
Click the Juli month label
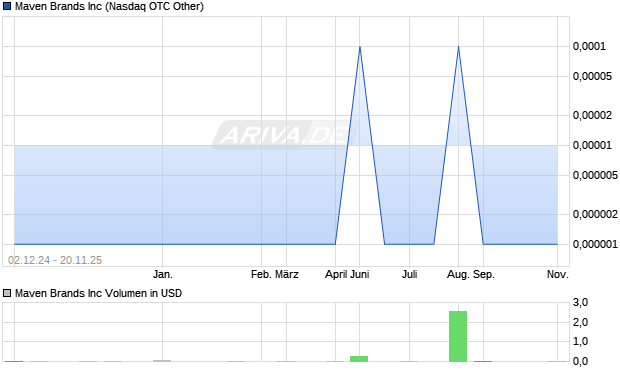[x=410, y=274]
